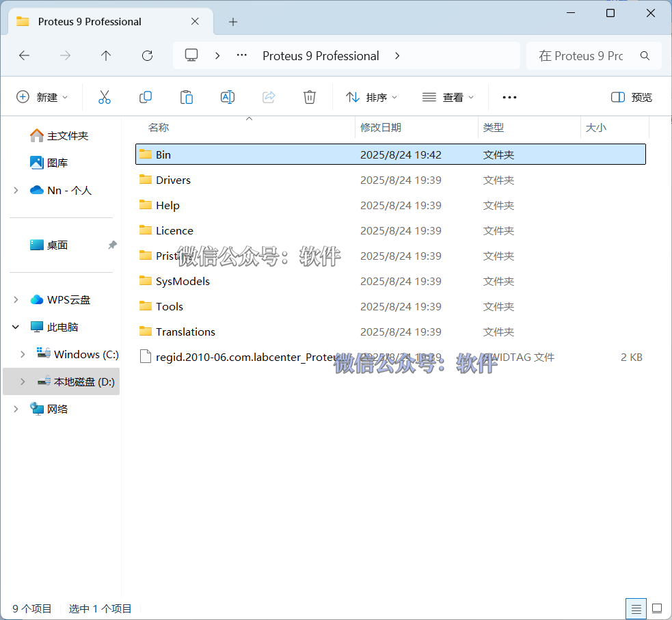
Task: Refresh the current folder view
Action: coord(147,55)
